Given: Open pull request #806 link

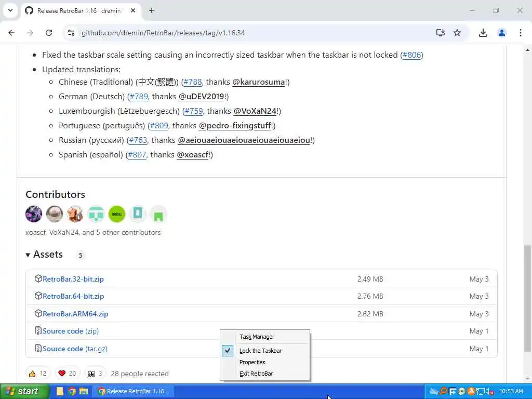Looking at the screenshot, I should pos(411,55).
